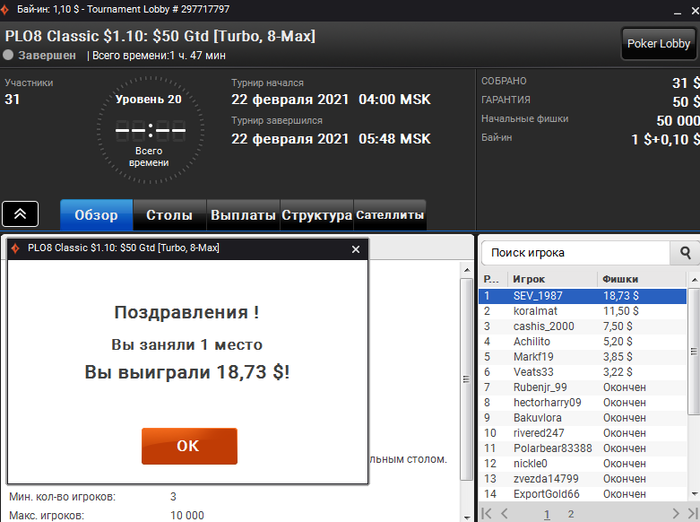Open the Выплаты tab
This screenshot has height=522, width=700.
coord(243,215)
